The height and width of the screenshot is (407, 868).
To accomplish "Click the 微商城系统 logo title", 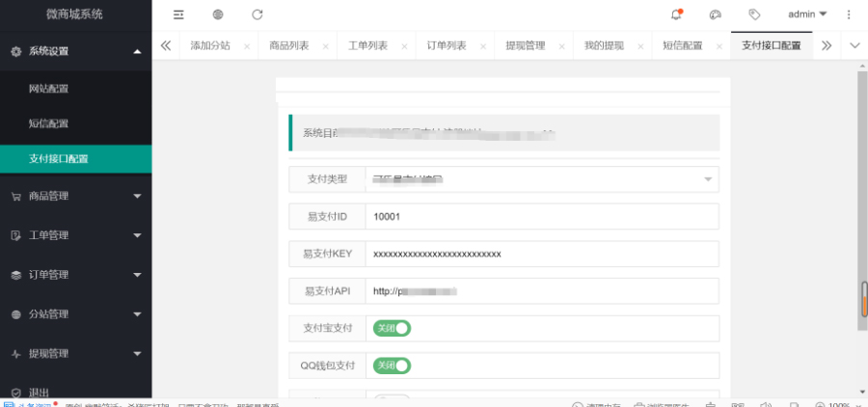I will pyautogui.click(x=74, y=15).
